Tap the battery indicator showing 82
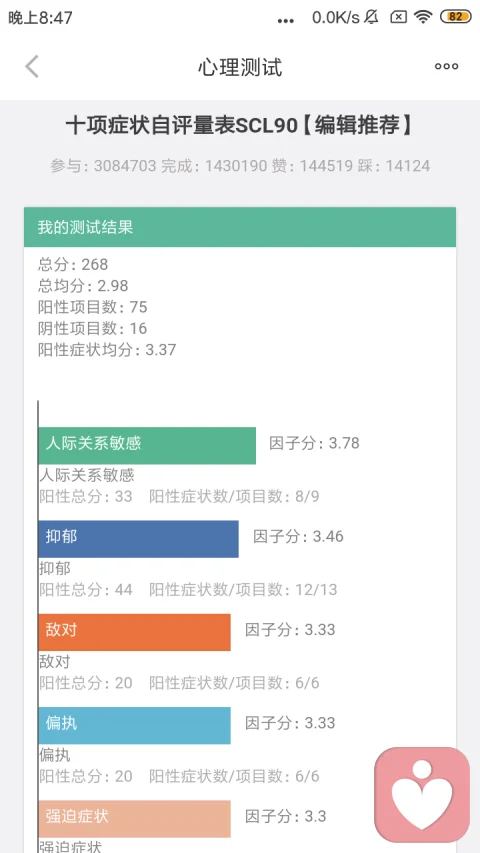 [x=456, y=17]
